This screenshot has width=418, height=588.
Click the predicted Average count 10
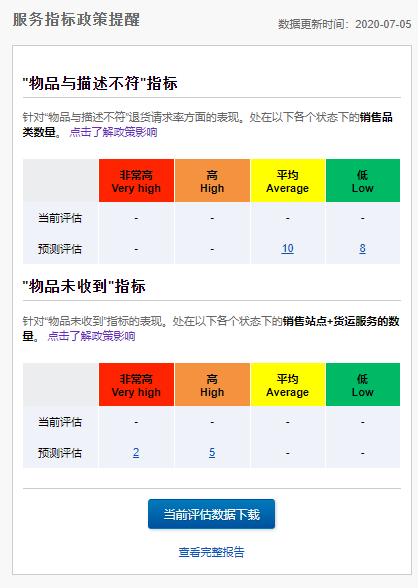click(288, 248)
